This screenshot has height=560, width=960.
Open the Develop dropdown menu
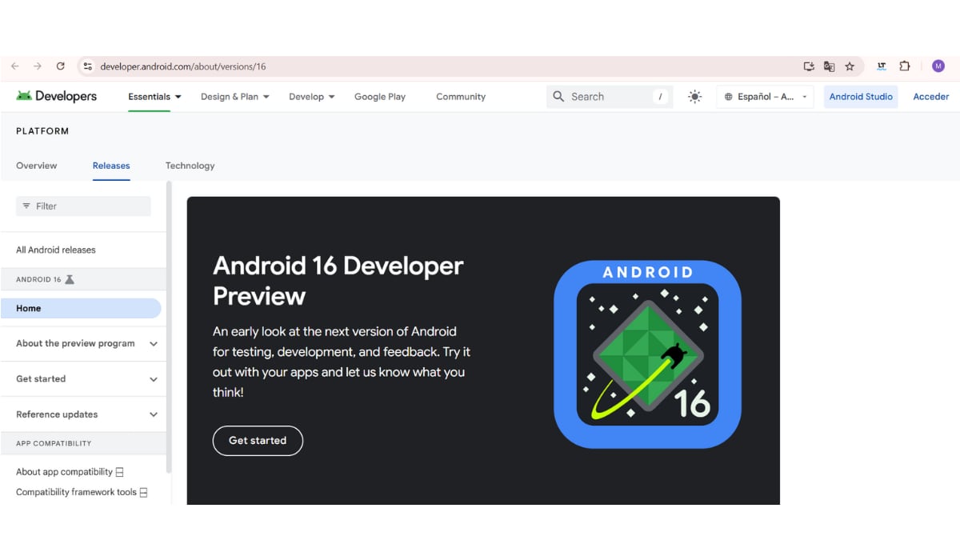tap(311, 97)
